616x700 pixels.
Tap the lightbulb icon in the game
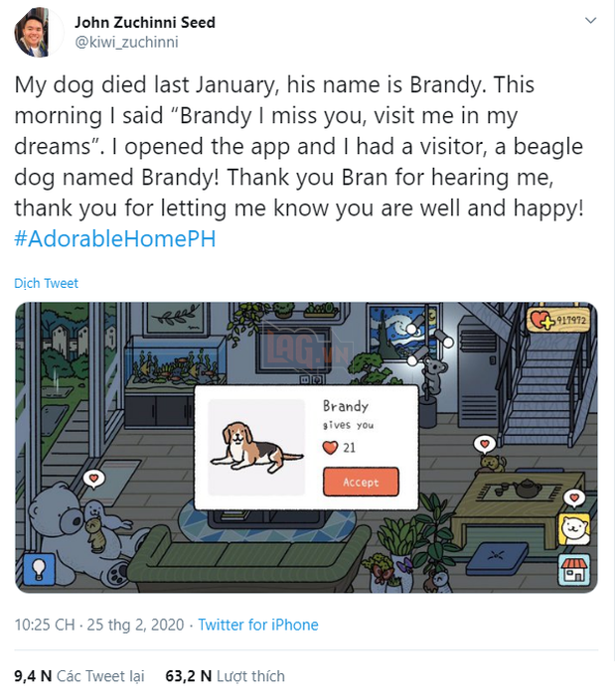coord(38,568)
